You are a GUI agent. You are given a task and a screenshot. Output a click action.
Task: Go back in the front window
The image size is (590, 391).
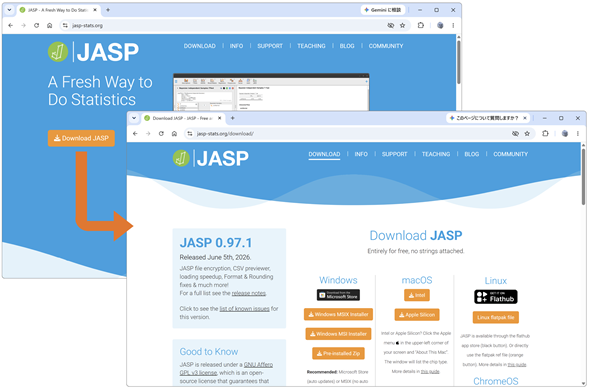coord(135,134)
